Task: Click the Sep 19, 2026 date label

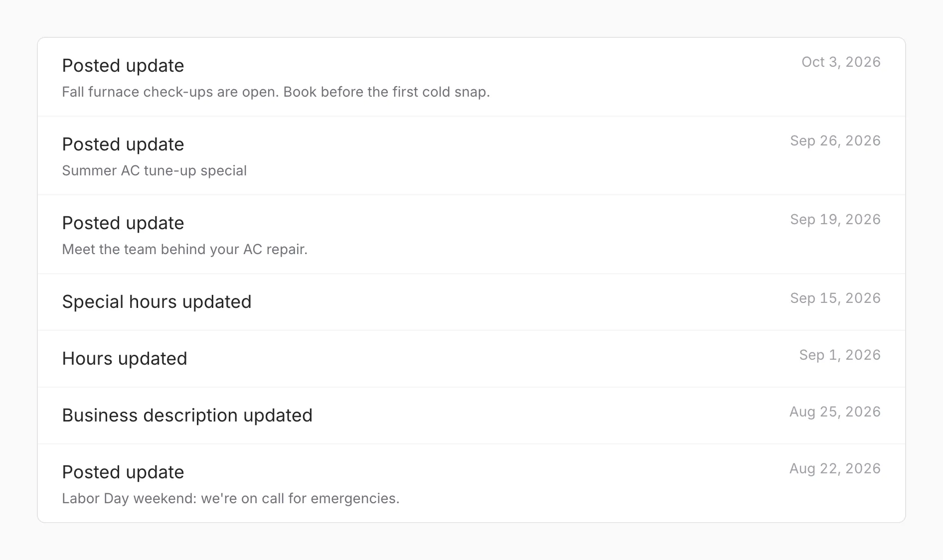Action: coord(835,219)
